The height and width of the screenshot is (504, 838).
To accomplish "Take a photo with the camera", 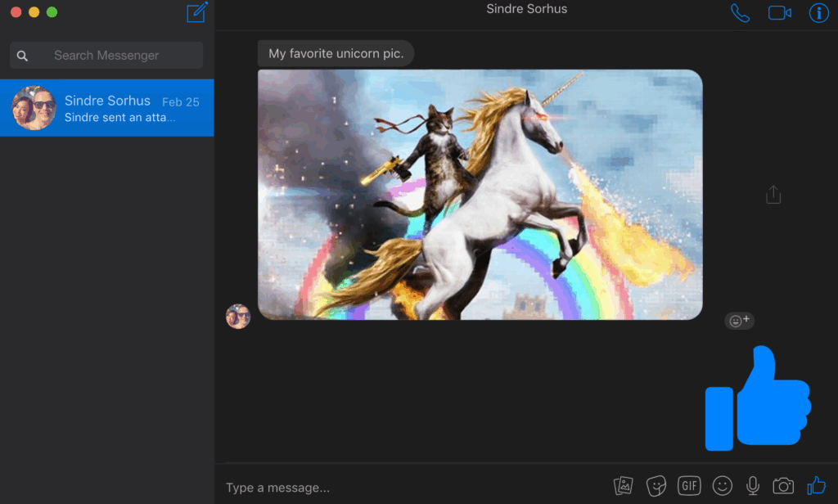I will coord(783,486).
